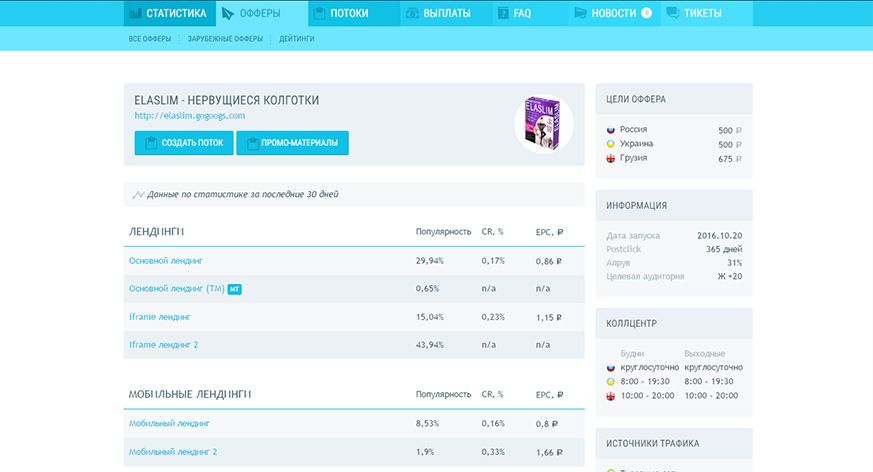Open the Основной лендинг link
Screen dimensions: 873x472
click(166, 260)
